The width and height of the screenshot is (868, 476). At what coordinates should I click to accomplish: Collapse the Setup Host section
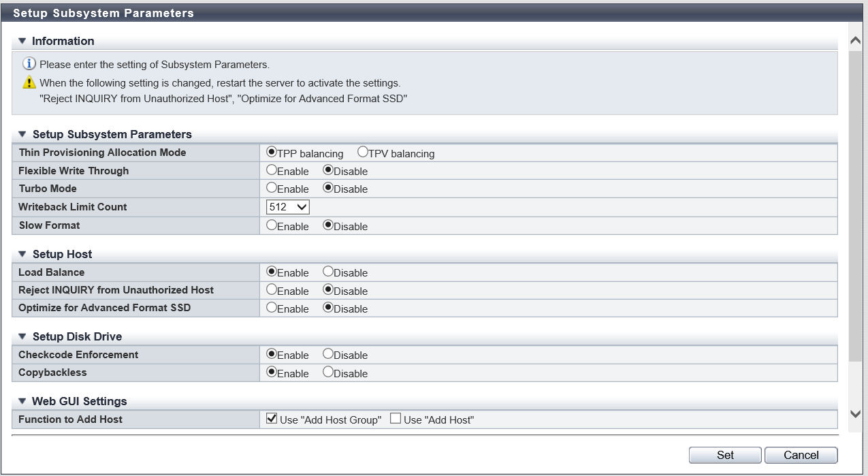tap(22, 254)
